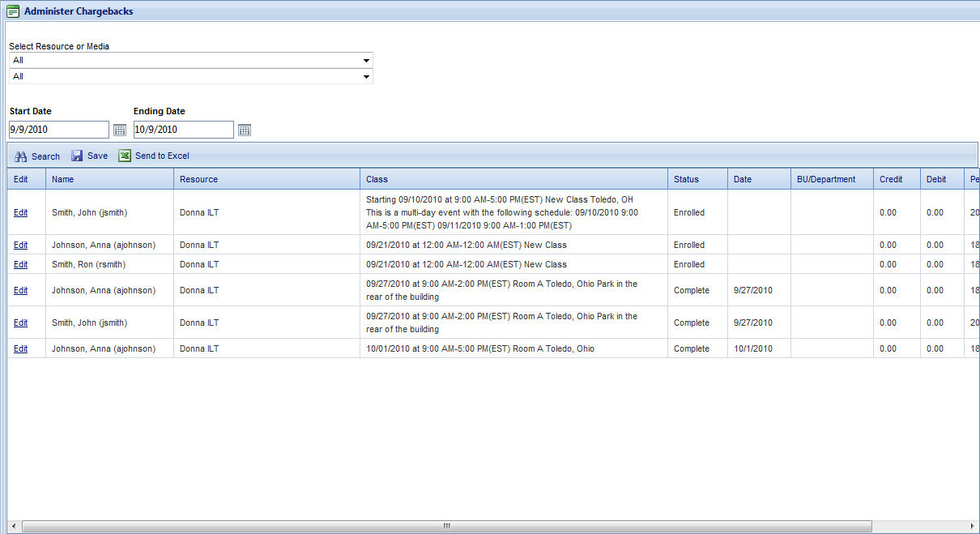Click into the Start Date field
The width and height of the screenshot is (980, 534).
58,130
